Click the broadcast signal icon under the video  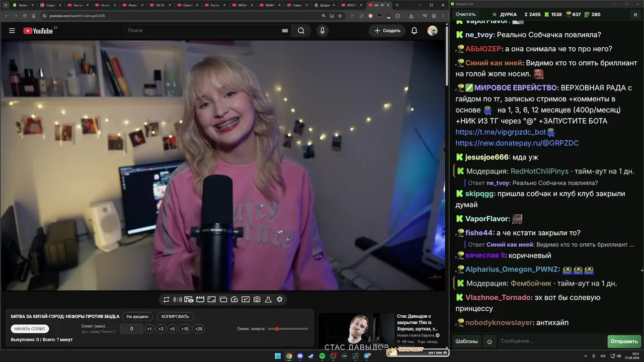(178, 300)
